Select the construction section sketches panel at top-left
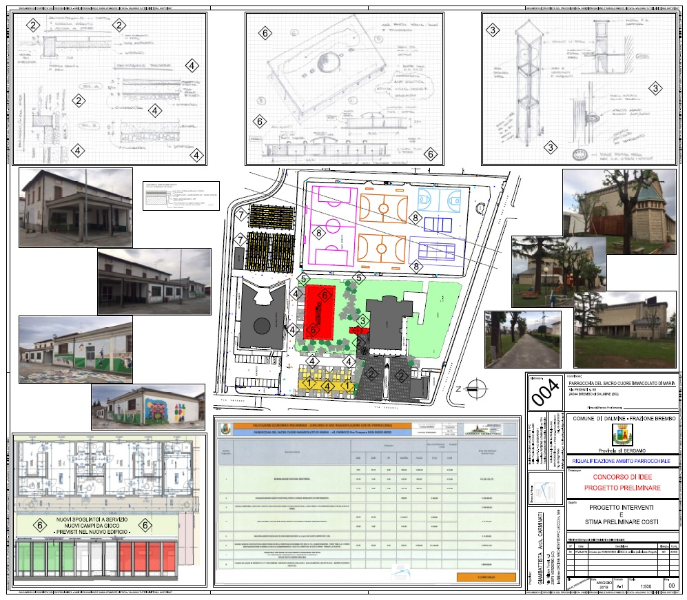 tap(110, 89)
